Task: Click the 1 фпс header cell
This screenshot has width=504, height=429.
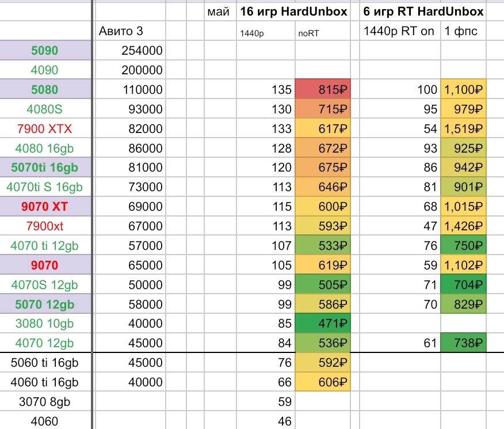Action: (464, 31)
